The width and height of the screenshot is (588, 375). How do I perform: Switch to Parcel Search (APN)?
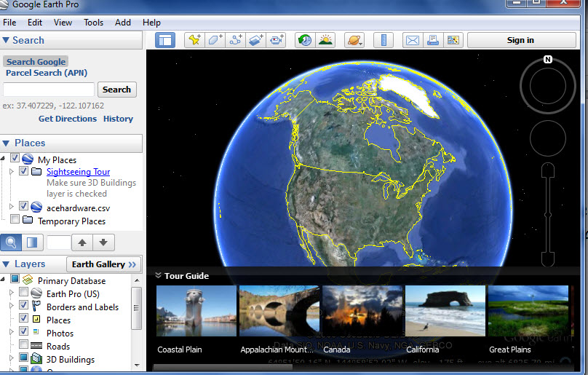47,73
